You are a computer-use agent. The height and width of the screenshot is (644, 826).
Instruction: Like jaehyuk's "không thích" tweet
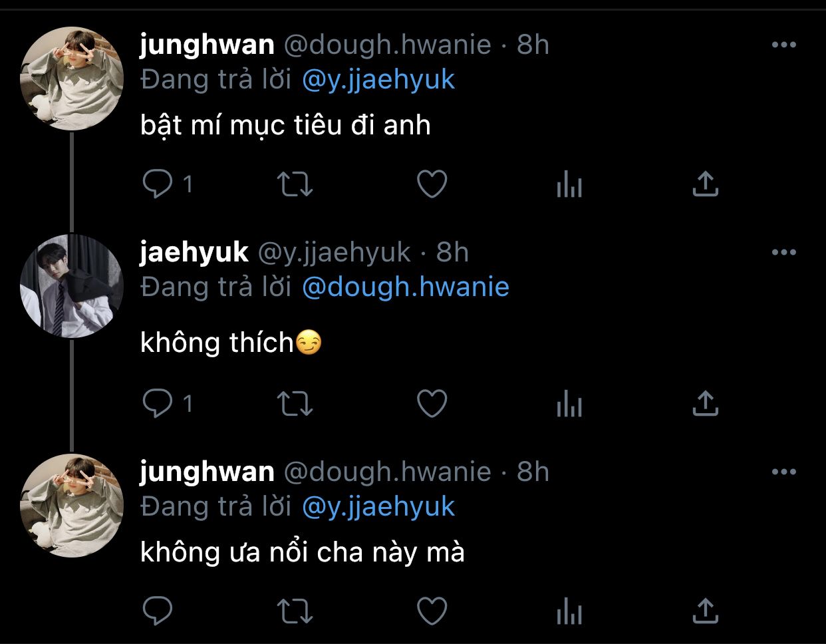coord(432,403)
